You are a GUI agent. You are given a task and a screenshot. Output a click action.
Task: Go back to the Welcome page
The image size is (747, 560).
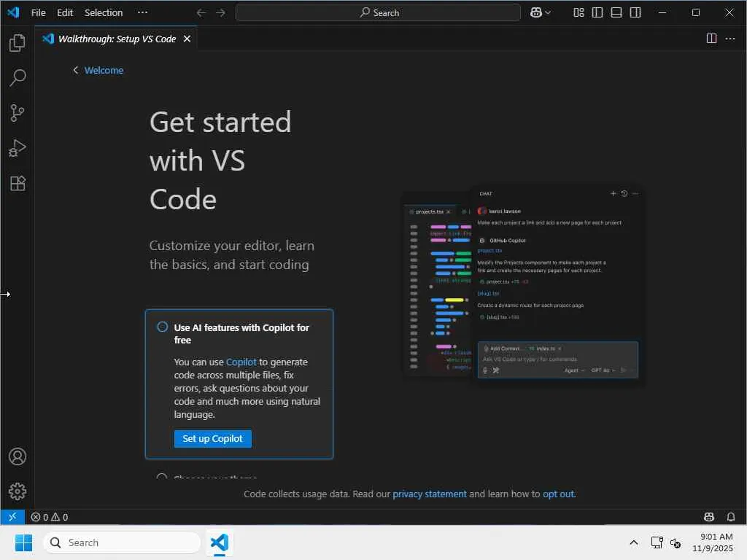[x=98, y=71]
